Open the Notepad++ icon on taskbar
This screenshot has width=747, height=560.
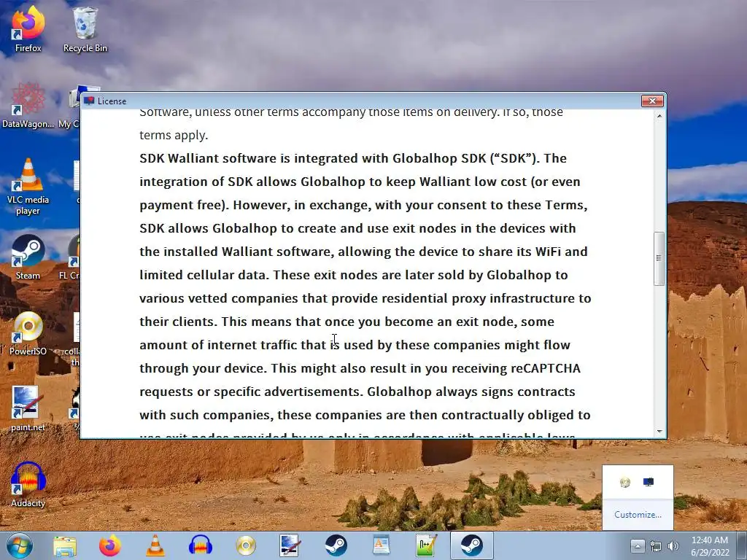click(x=426, y=545)
